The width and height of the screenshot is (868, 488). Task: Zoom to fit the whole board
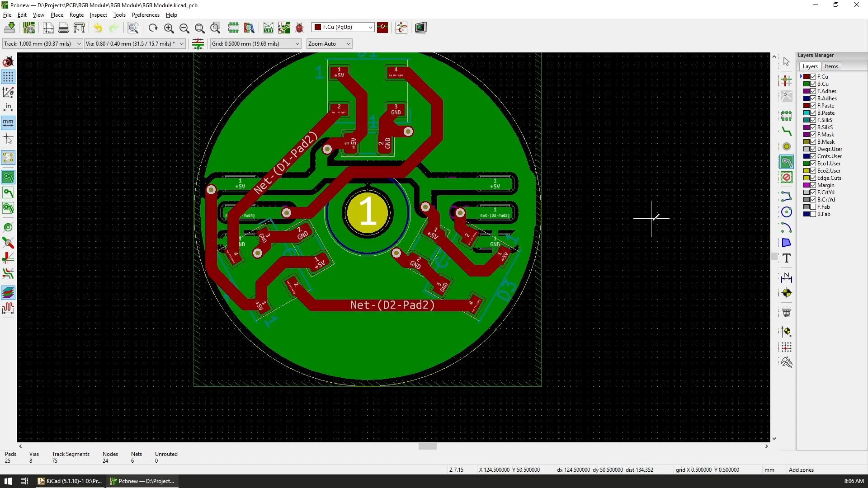(x=199, y=28)
